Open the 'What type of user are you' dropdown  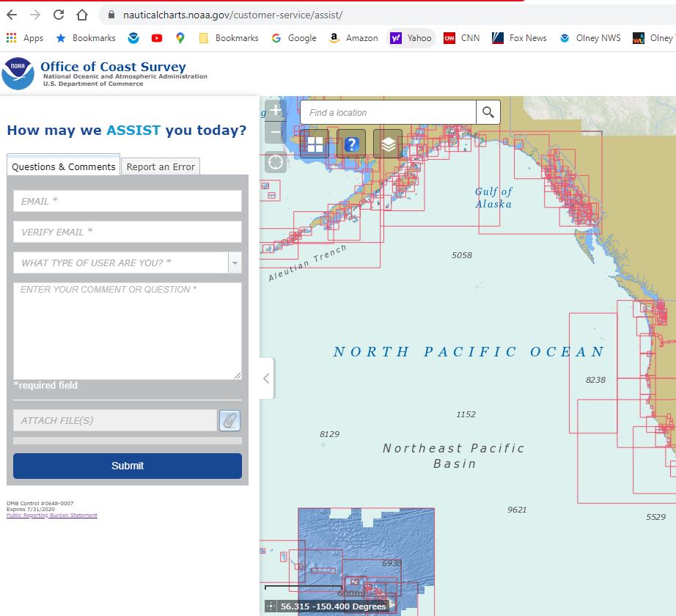[x=120, y=263]
